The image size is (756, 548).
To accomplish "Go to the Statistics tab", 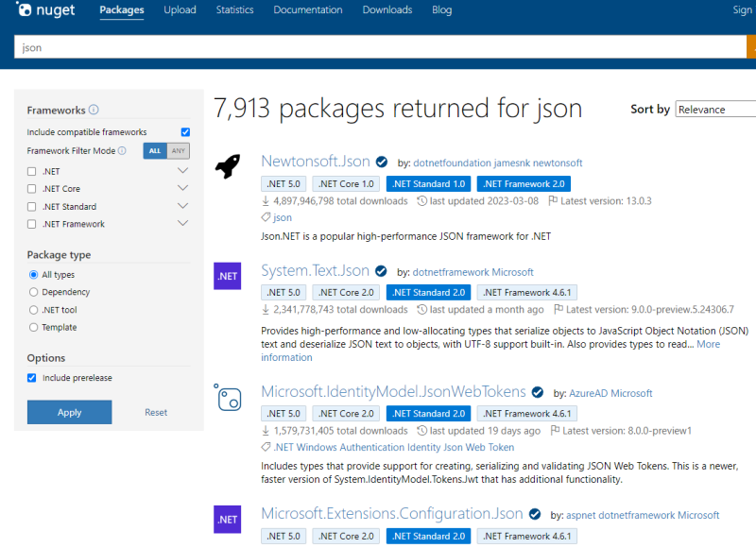I will click(234, 10).
